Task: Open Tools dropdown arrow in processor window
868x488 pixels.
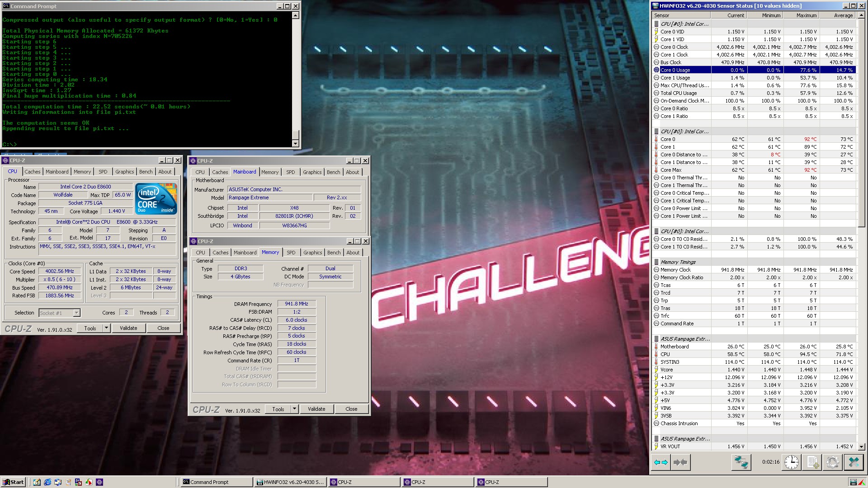Action: 107,328
